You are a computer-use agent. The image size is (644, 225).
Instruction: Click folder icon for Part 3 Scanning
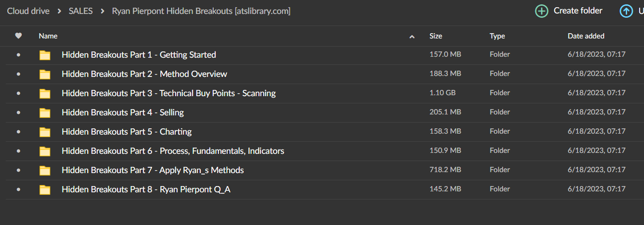point(45,93)
